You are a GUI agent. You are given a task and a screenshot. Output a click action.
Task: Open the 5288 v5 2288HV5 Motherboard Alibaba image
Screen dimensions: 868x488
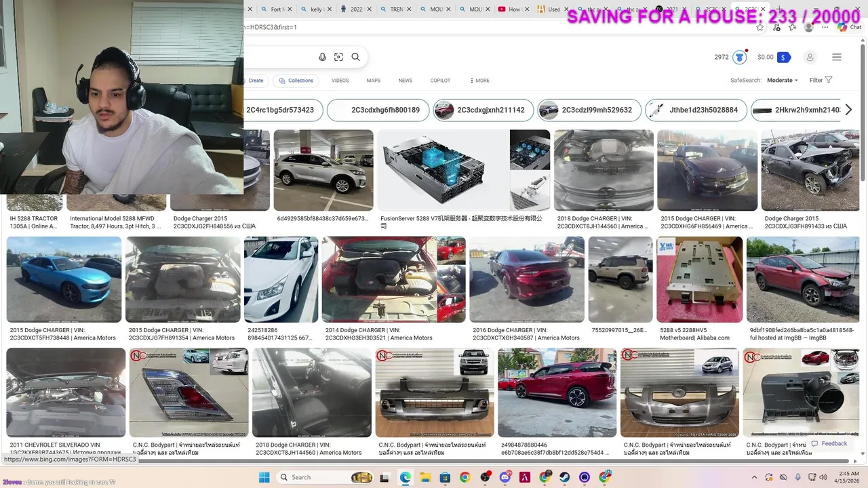click(x=698, y=279)
